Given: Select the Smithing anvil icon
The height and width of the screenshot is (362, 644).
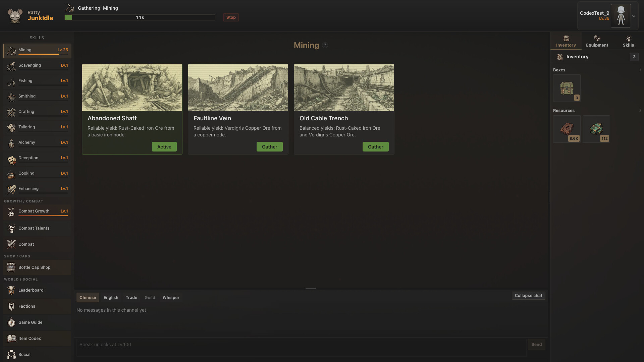Looking at the screenshot, I should pos(11,97).
